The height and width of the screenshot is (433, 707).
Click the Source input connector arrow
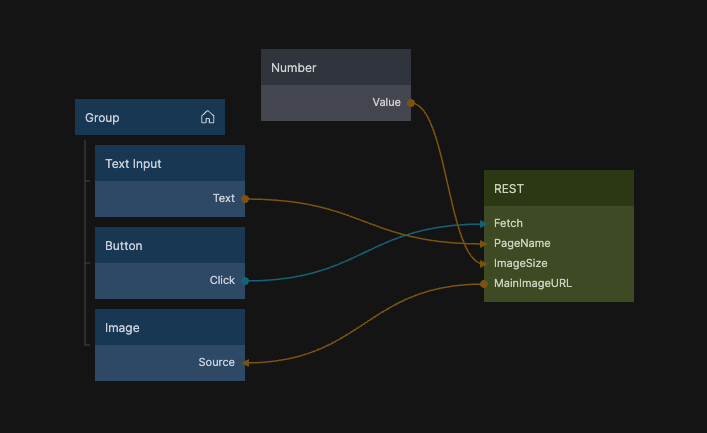(x=245, y=363)
